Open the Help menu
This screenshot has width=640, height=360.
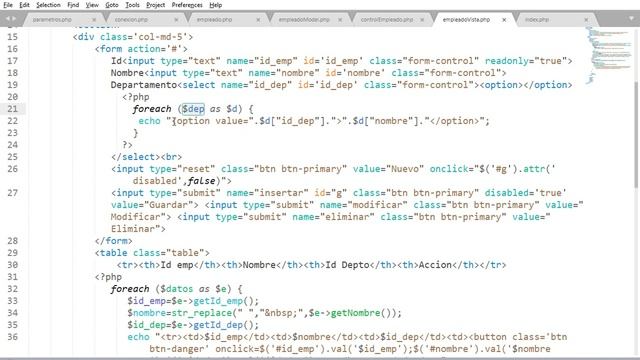pos(216,5)
